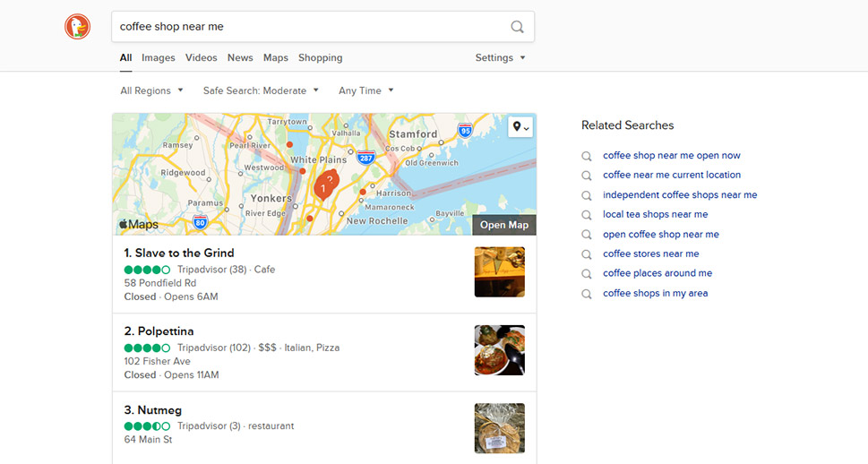Click search icon beside 'coffee places around me'
Screen dimensions: 868x464
click(586, 274)
